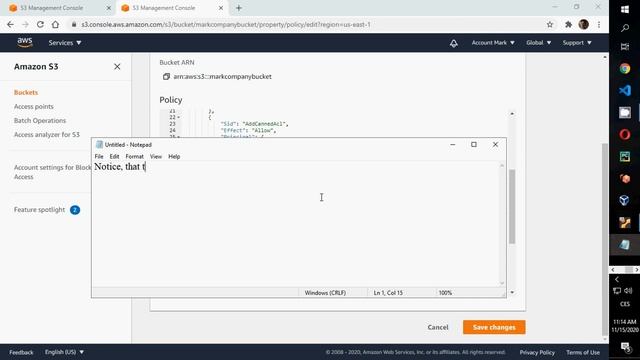Reload the S3 console page
640x360 pixels.
(x=40, y=24)
